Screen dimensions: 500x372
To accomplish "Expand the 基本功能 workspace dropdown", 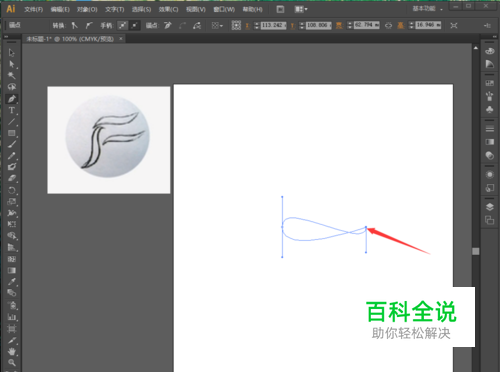I will tap(428, 9).
